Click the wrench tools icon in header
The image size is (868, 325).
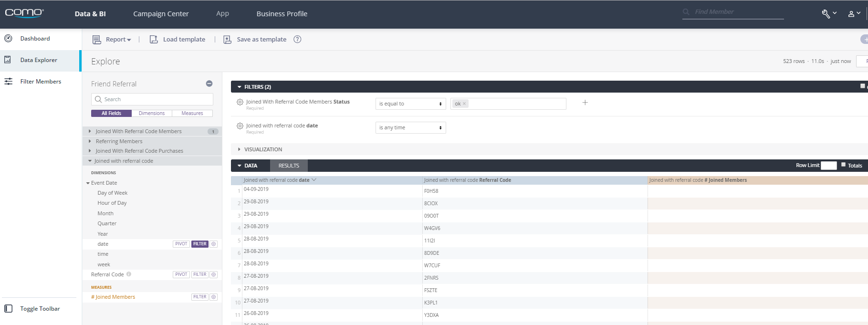[826, 14]
